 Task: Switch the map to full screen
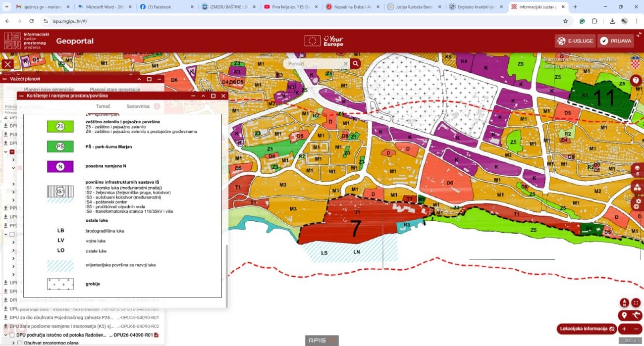[637, 303]
